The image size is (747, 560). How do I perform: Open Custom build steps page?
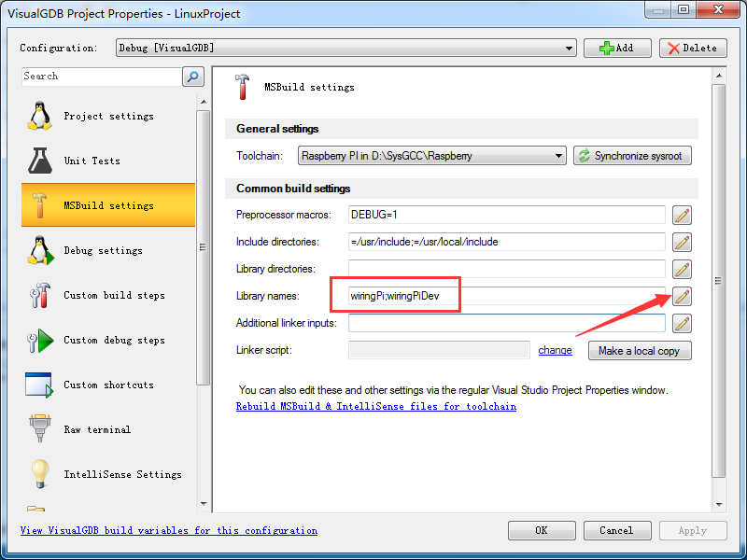pyautogui.click(x=113, y=295)
